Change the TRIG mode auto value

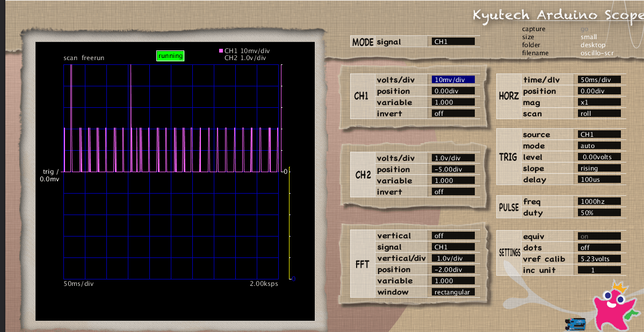[x=599, y=145]
